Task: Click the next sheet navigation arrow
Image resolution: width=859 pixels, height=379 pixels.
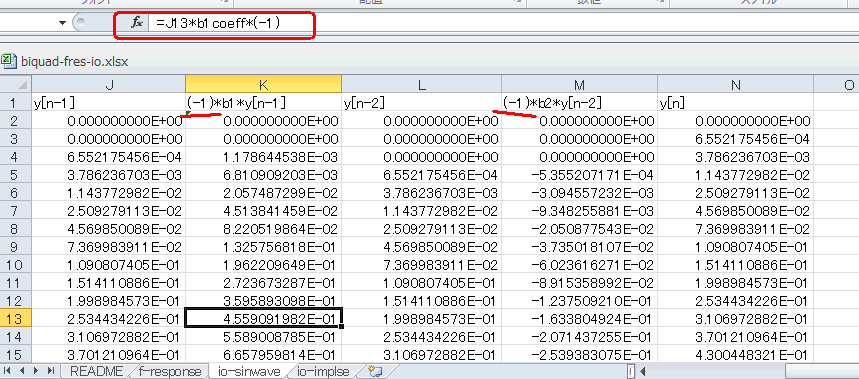Action: pyautogui.click(x=36, y=371)
